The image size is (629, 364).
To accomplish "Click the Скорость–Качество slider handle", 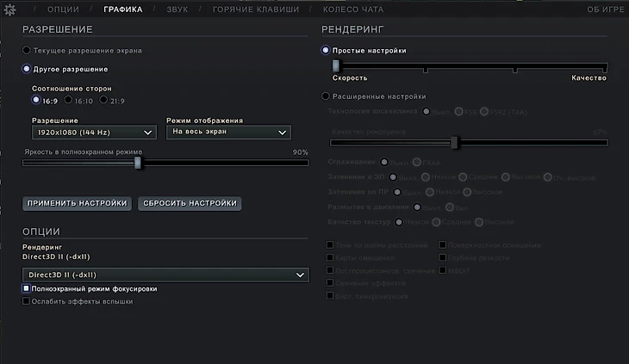I will [x=334, y=66].
